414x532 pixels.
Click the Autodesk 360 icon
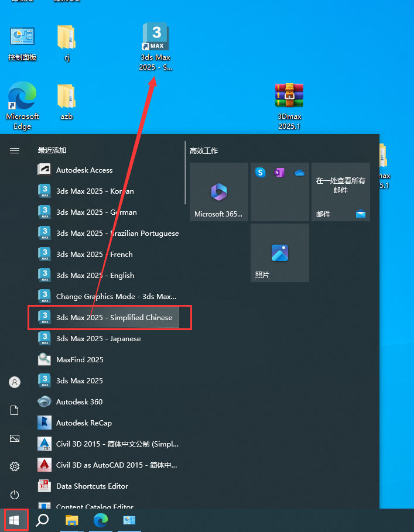point(45,401)
